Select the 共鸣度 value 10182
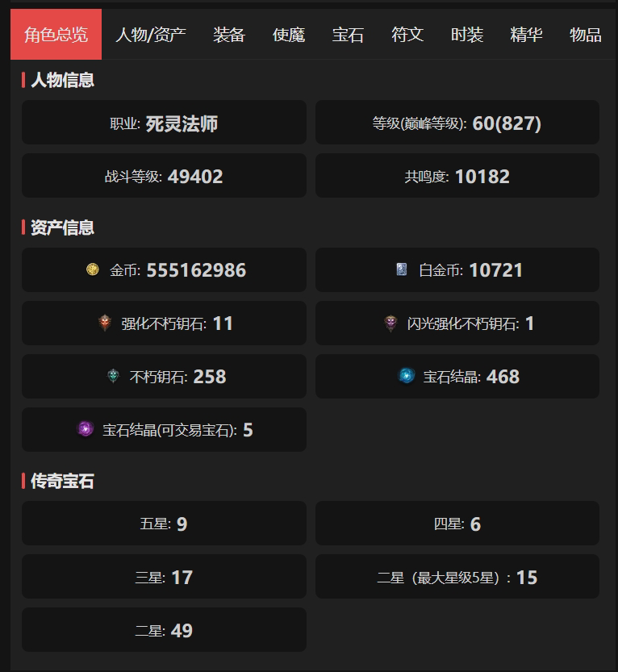The width and height of the screenshot is (618, 672). (482, 177)
